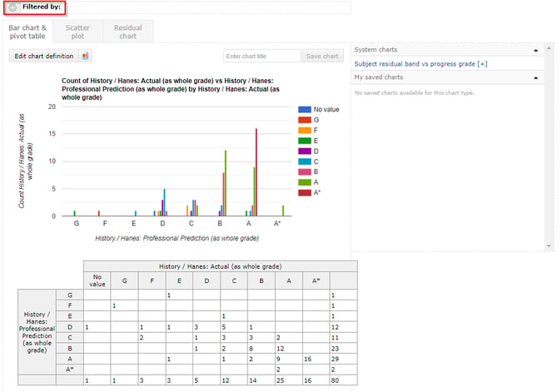
Task: Collapse the My saved charts section arrow
Action: point(536,77)
